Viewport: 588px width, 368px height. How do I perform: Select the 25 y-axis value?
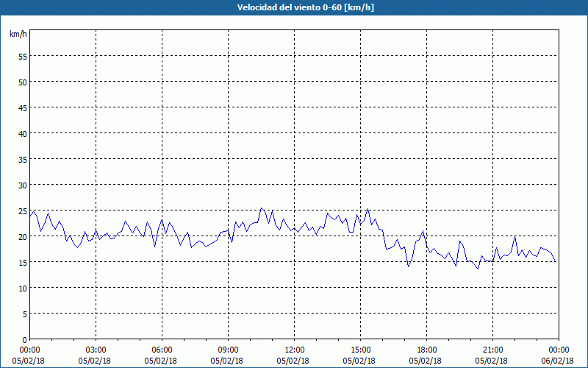tap(23, 211)
